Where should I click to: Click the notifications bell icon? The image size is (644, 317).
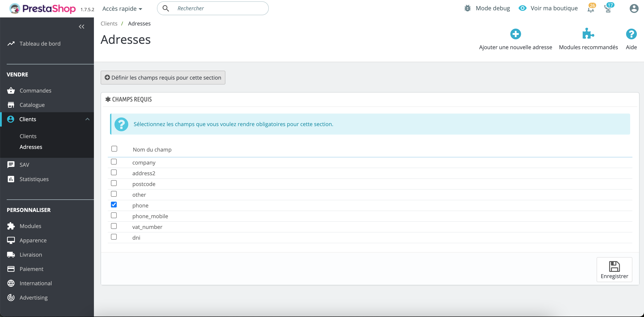[590, 9]
